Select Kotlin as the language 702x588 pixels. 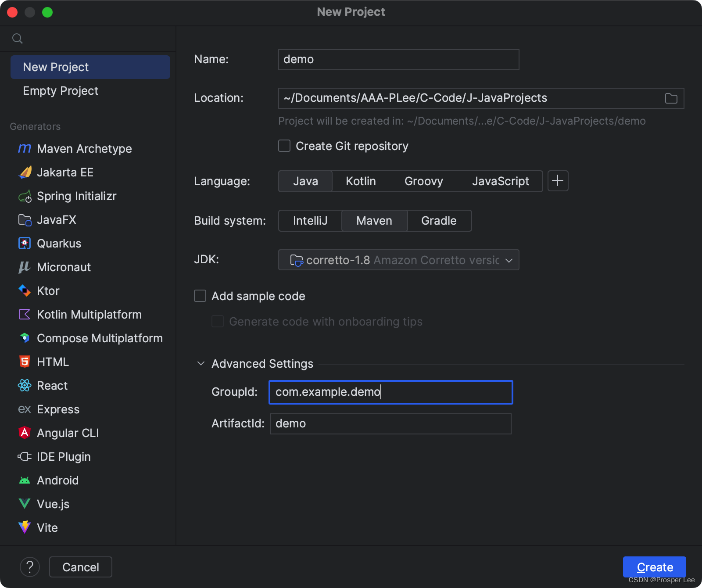pyautogui.click(x=361, y=181)
